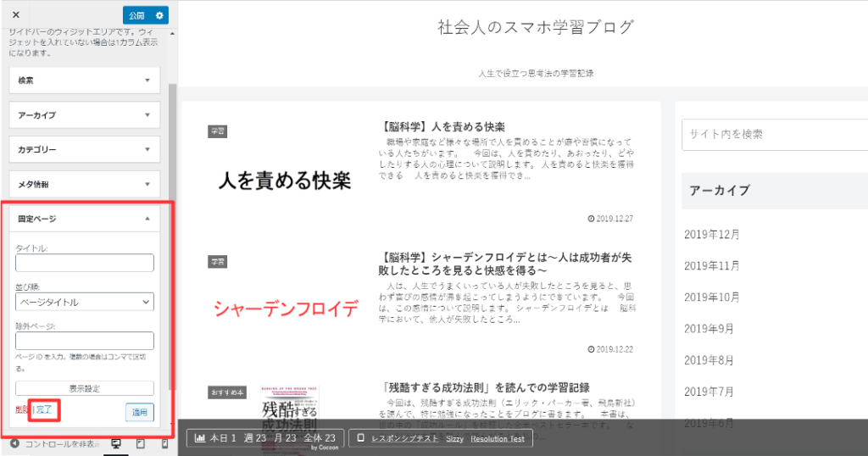Open the 並び順 sort order dropdown

point(84,302)
